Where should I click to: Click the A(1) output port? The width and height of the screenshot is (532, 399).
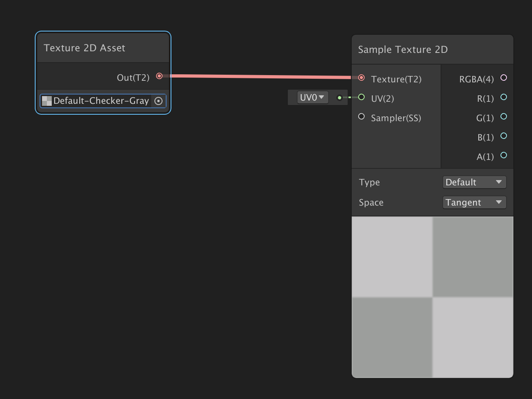point(504,155)
